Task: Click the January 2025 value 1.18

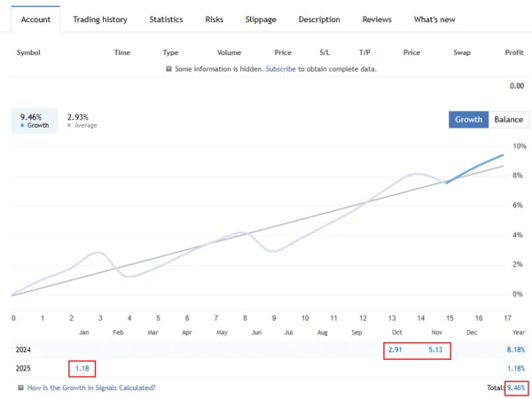Action: click(x=82, y=368)
